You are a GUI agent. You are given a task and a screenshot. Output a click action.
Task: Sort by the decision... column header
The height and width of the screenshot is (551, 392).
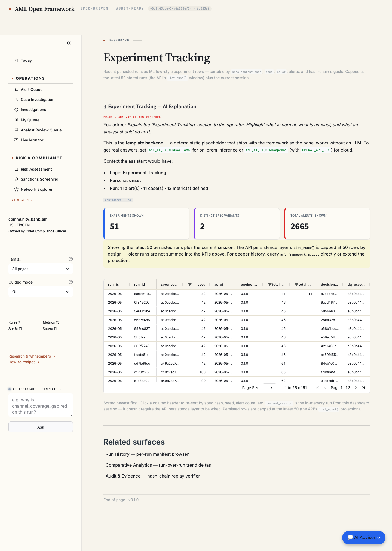[329, 284]
